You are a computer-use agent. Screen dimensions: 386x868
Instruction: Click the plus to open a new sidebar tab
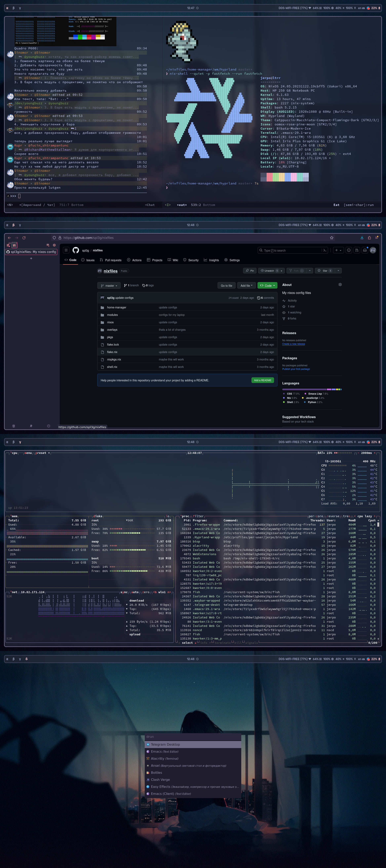(31, 258)
